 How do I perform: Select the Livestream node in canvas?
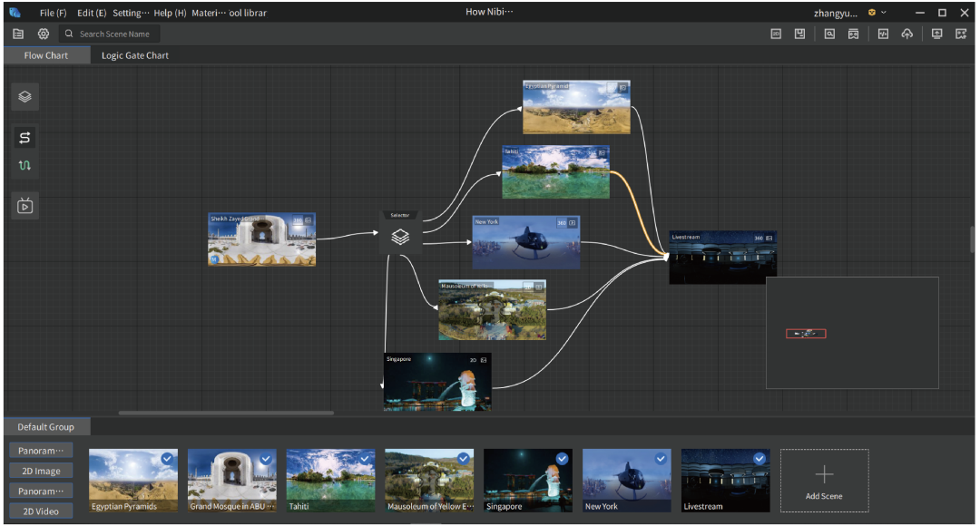(723, 258)
